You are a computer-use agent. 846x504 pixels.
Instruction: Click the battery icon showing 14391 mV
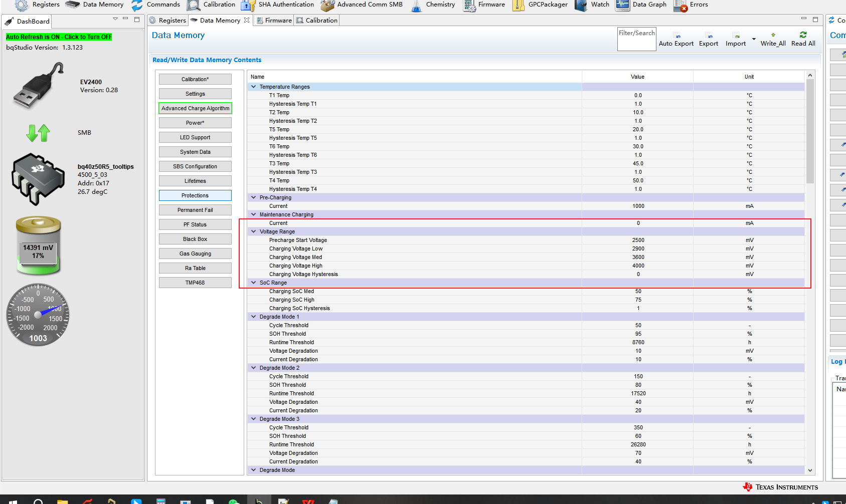[38, 245]
